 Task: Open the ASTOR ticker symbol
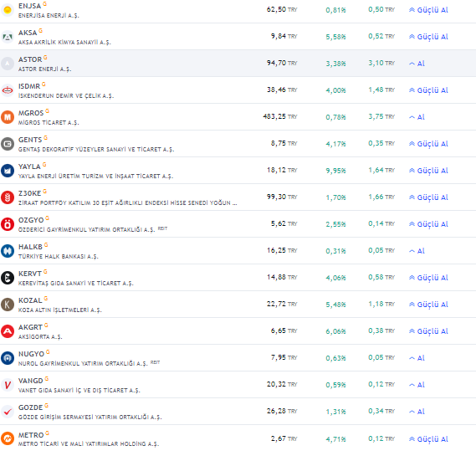point(30,59)
